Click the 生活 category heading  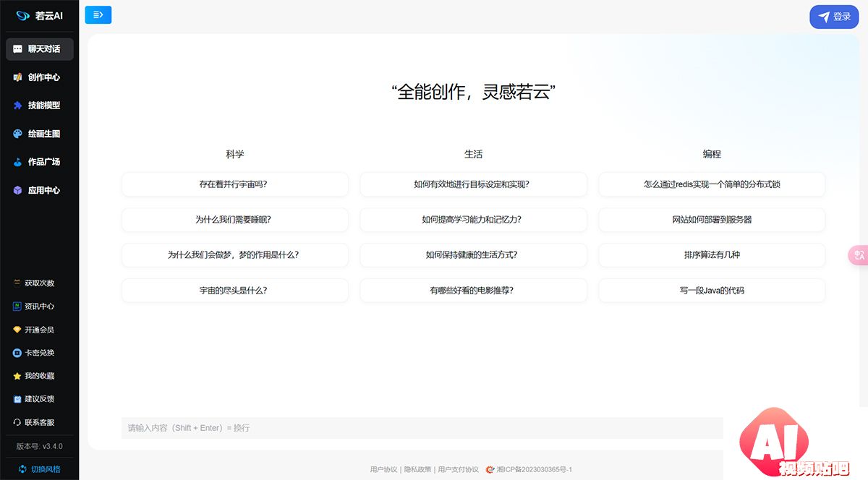[473, 154]
